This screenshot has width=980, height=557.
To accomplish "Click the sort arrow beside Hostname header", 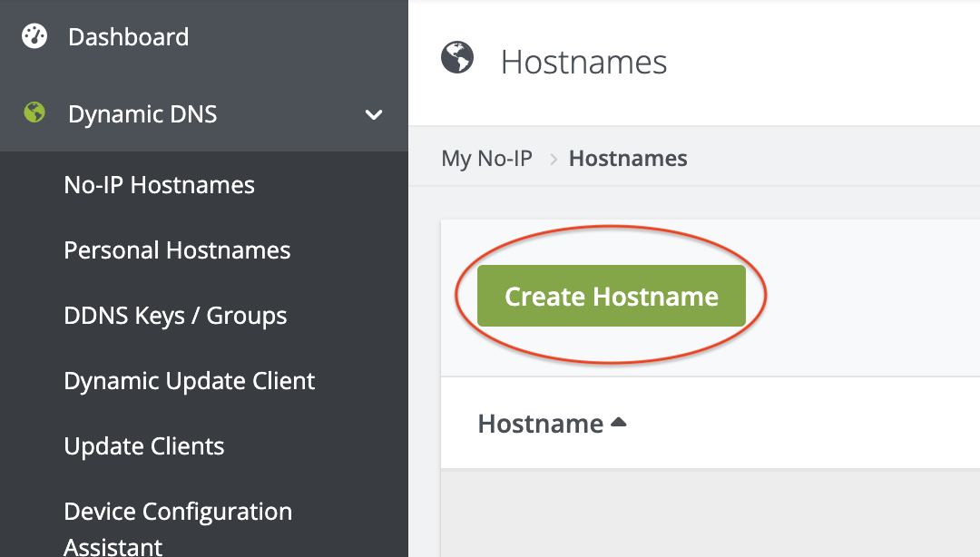I will pos(620,421).
